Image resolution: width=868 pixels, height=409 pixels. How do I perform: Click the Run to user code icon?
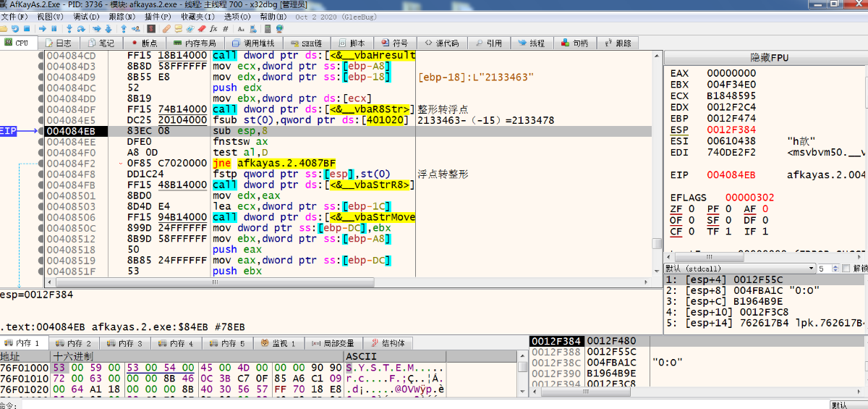click(136, 29)
